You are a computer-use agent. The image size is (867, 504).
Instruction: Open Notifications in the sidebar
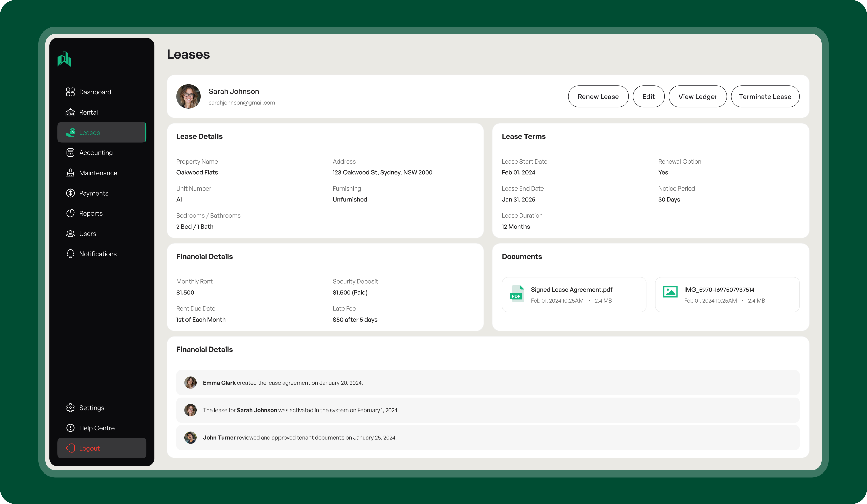102,254
